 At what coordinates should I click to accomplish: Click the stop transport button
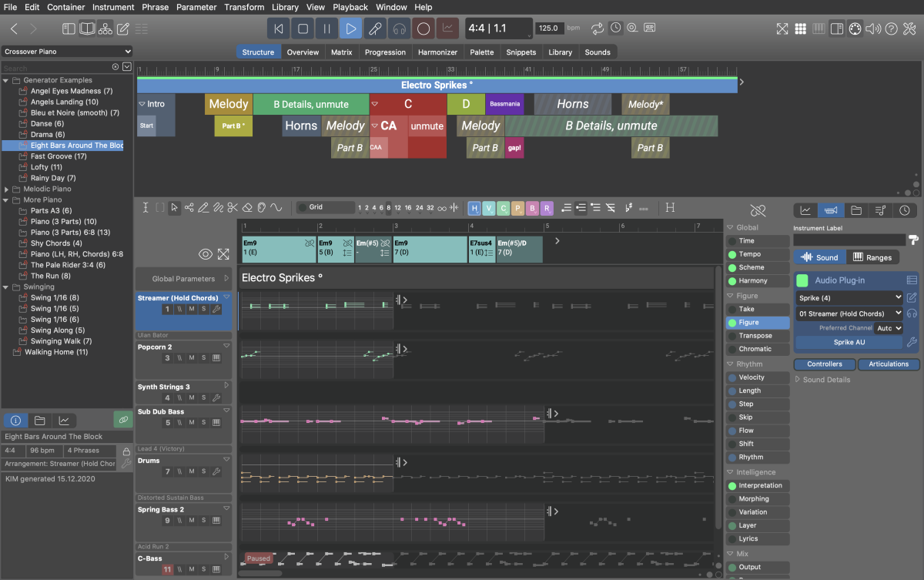click(303, 28)
